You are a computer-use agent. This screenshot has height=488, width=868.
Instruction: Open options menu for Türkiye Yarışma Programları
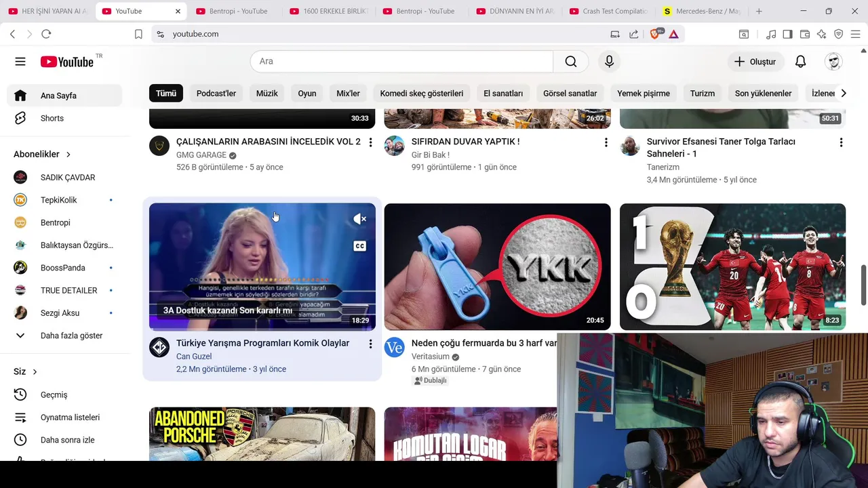click(x=370, y=344)
